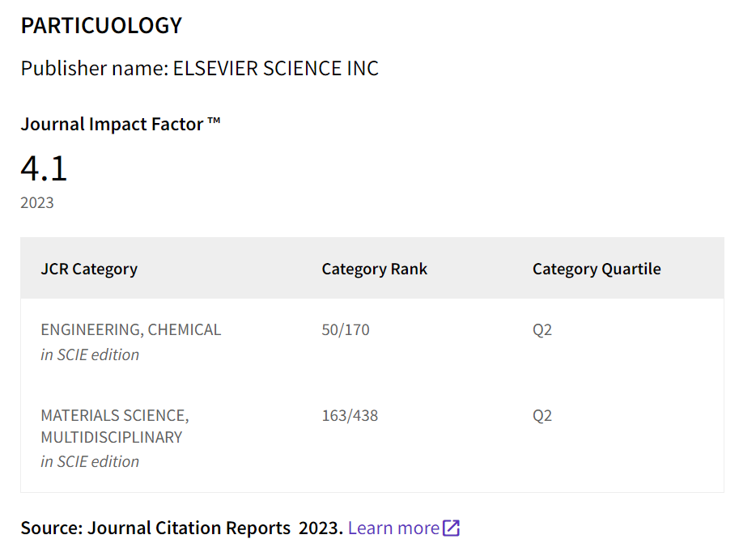
Task: Click the JCR Category column header
Action: 89,269
